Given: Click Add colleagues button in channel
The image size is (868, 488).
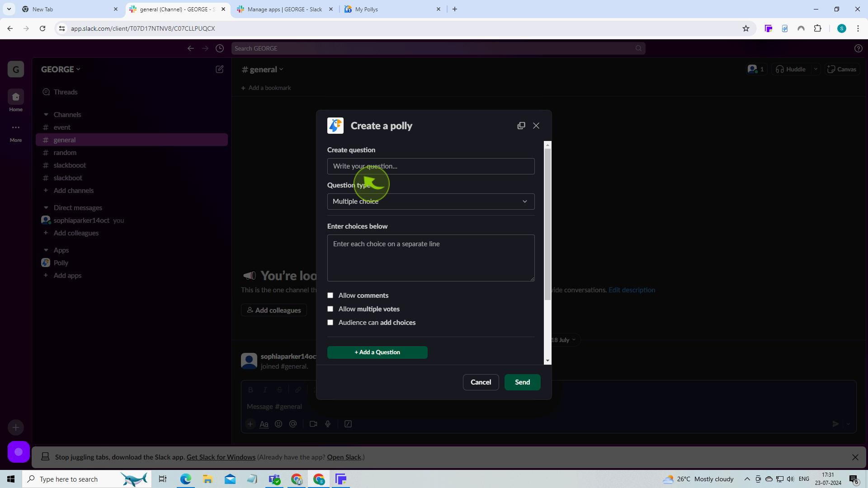Looking at the screenshot, I should [x=274, y=310].
